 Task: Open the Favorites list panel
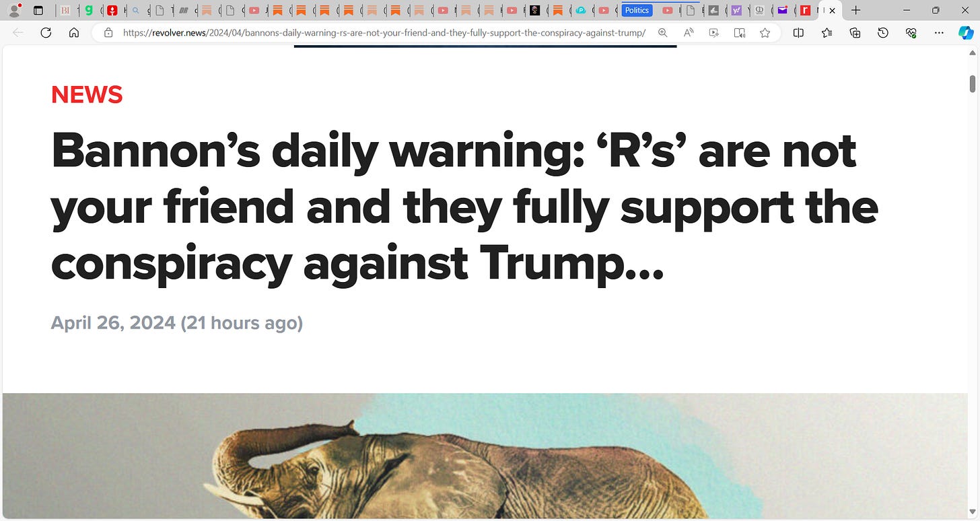pos(827,32)
